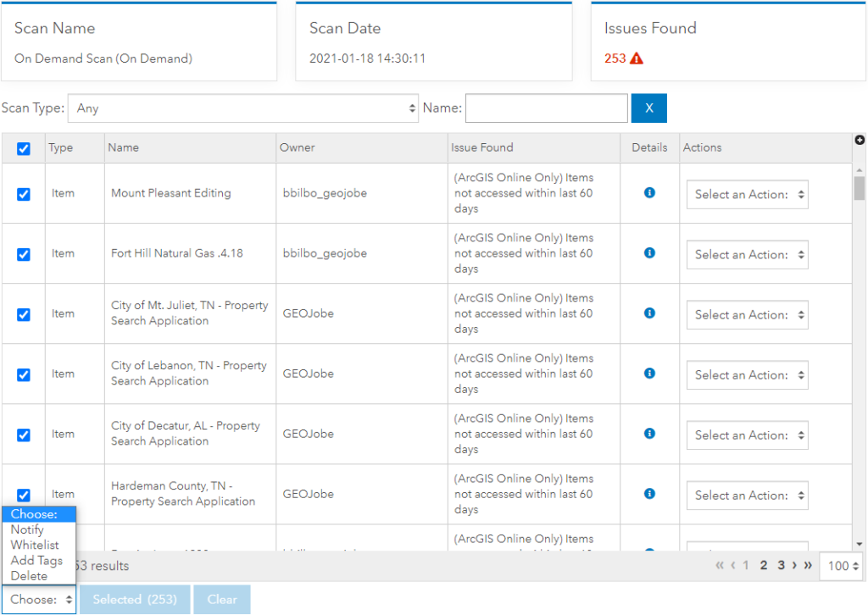Click info icon for Hardeman County row
This screenshot has height=615, width=868.
tap(649, 494)
